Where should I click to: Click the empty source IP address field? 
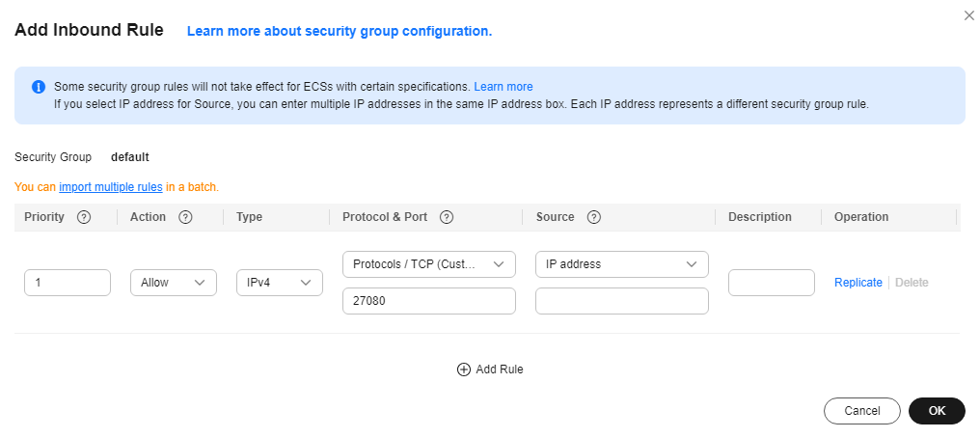(622, 301)
